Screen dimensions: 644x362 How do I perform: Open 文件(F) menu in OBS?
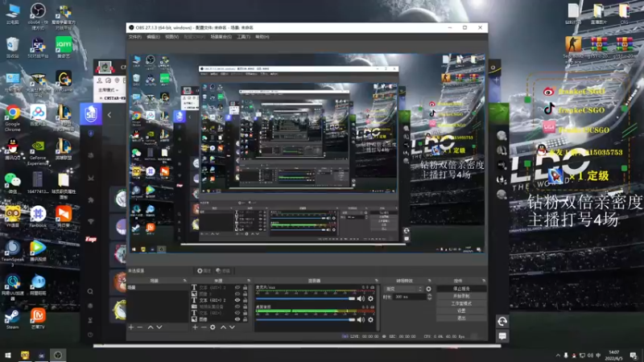coord(135,37)
